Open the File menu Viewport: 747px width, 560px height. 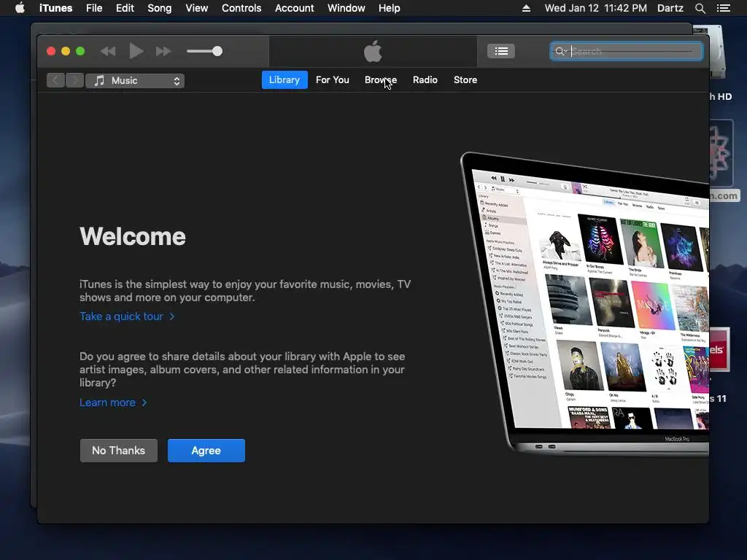tap(94, 8)
